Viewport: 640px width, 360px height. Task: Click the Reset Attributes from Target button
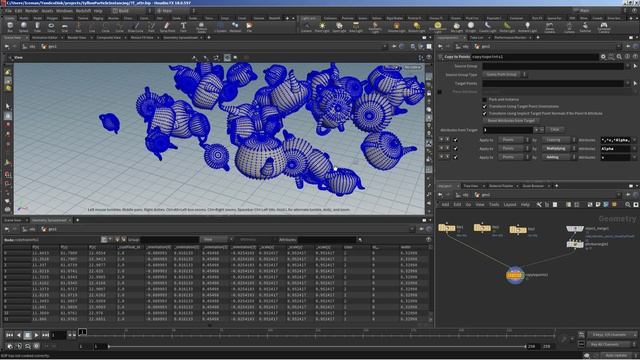[511, 121]
